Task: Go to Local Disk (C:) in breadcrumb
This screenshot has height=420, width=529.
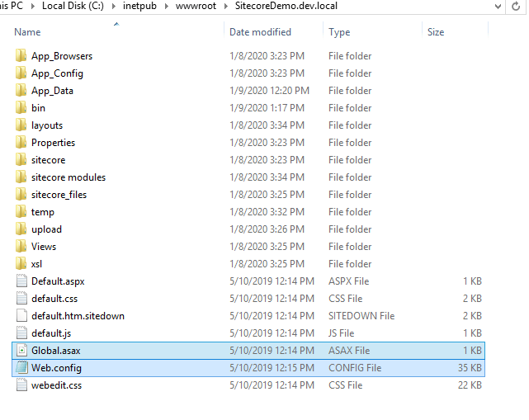Action: [75, 6]
